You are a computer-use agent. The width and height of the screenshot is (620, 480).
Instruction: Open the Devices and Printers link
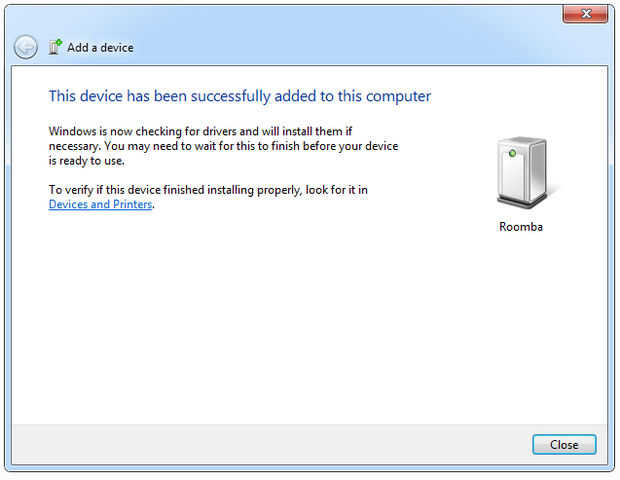point(100,204)
